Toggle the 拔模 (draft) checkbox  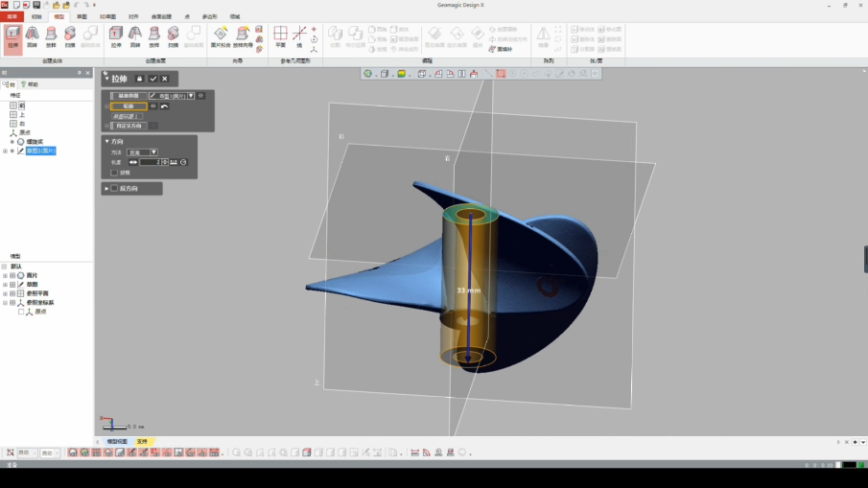point(114,173)
